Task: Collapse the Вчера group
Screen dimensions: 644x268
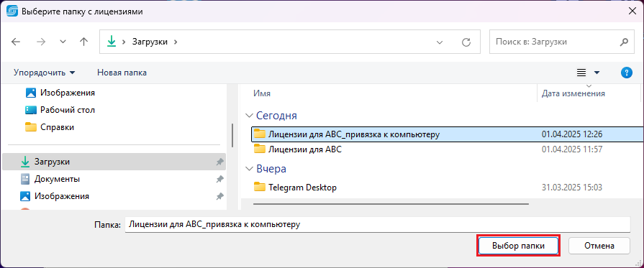Action: (x=249, y=169)
